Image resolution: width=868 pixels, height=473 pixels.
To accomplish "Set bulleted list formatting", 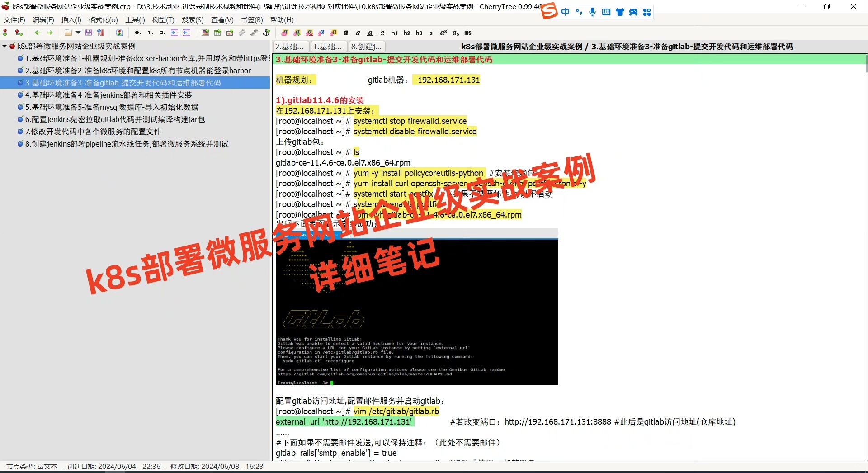I will pos(137,33).
